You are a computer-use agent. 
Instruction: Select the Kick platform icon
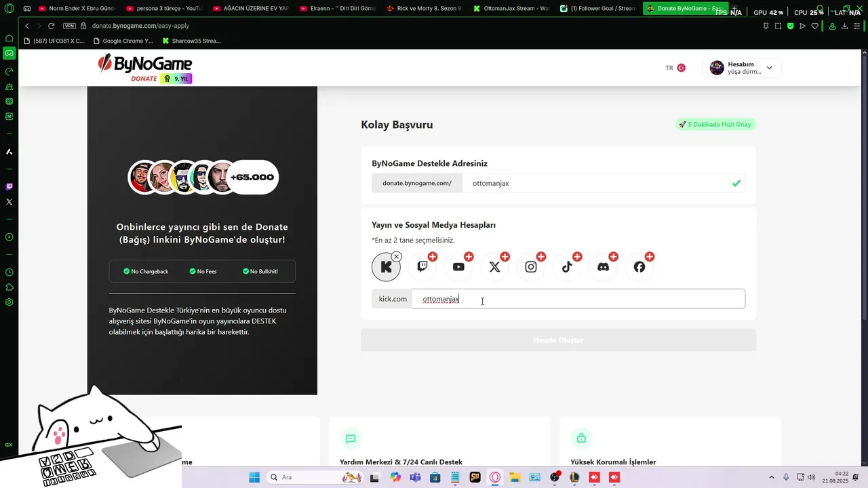point(386,267)
